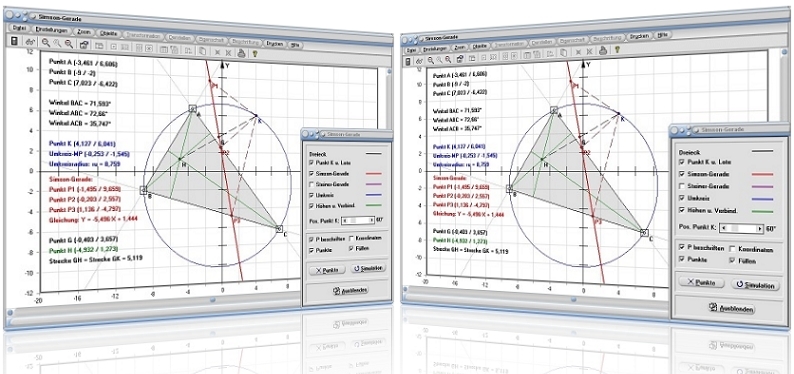Click first X delete icon in right toolbar
This screenshot has height=374, width=794.
(578, 52)
